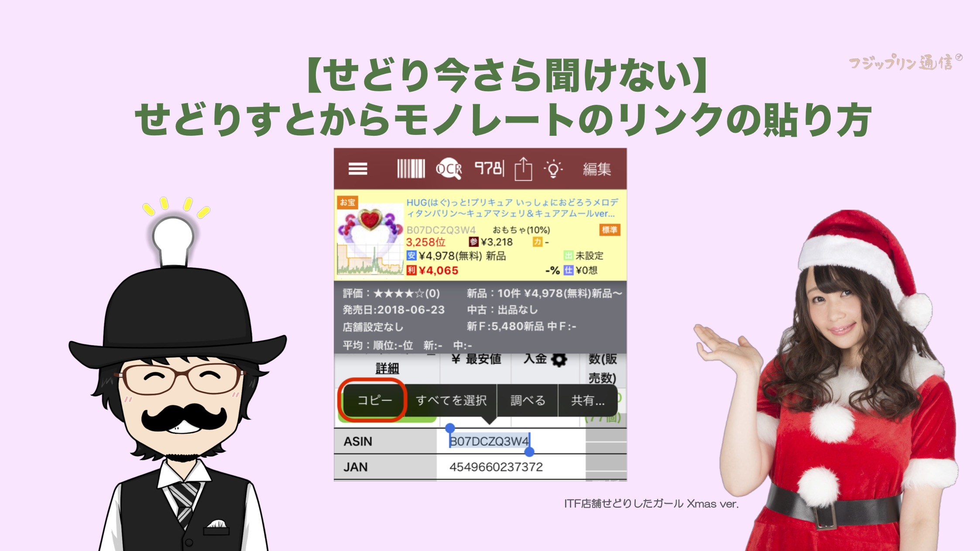
Task: Tap the 978 ISBN input icon
Action: [489, 169]
